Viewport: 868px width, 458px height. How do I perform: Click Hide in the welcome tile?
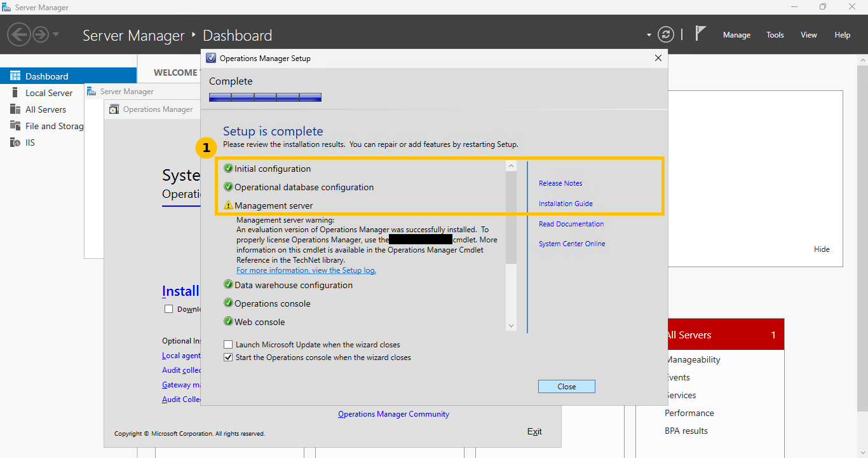pos(822,249)
